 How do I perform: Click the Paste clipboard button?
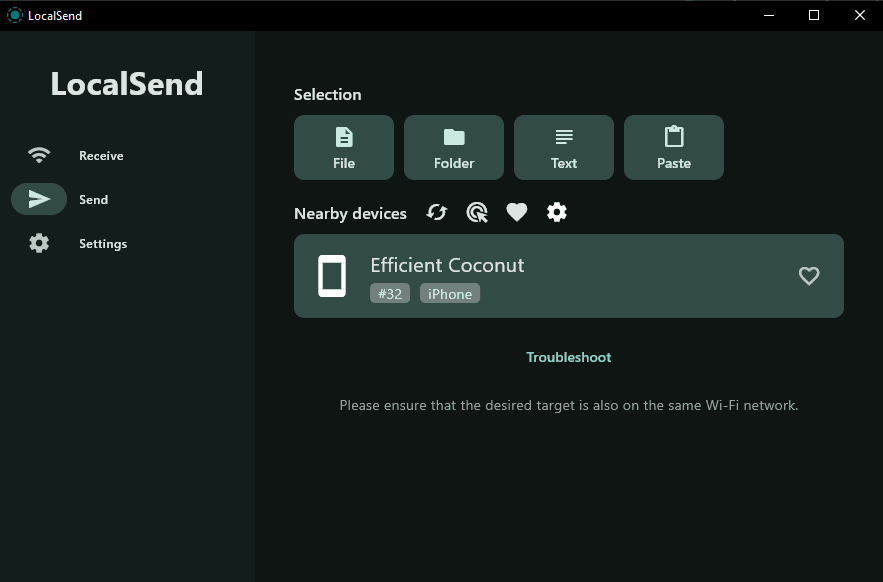674,148
